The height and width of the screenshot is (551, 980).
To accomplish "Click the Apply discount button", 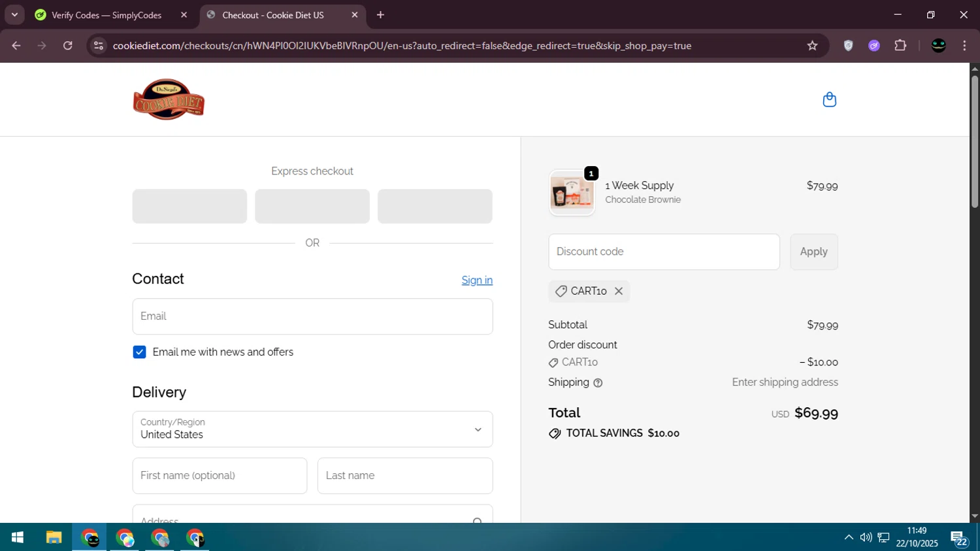I will [x=814, y=252].
